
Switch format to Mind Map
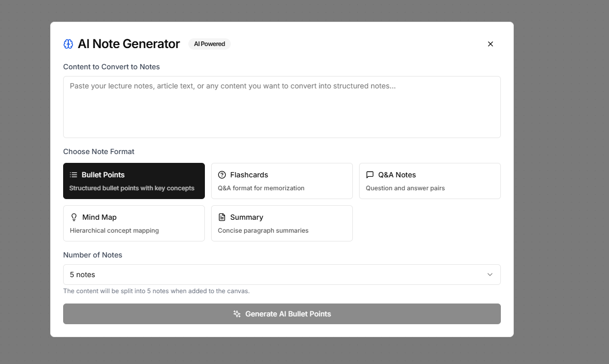[134, 223]
